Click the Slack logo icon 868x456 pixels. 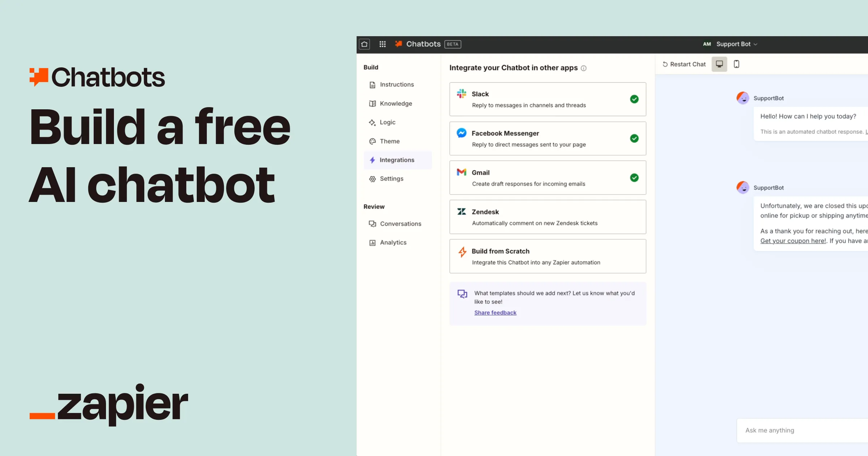[x=461, y=94]
